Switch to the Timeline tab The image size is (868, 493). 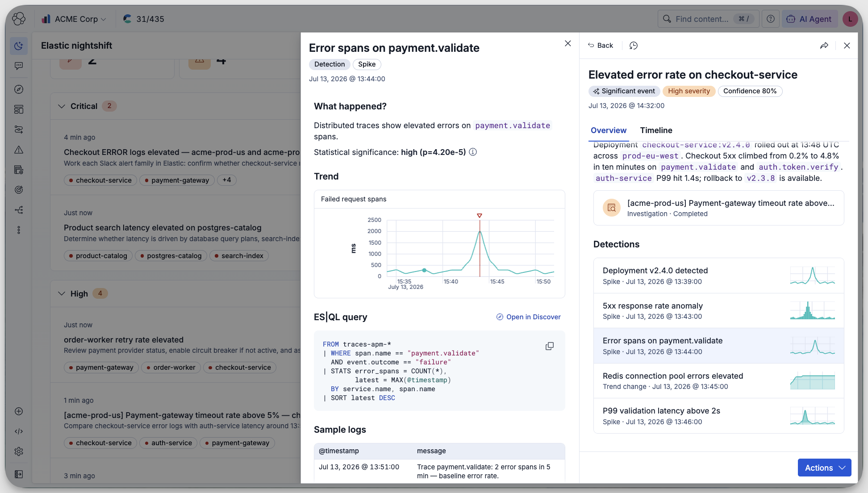pos(656,130)
